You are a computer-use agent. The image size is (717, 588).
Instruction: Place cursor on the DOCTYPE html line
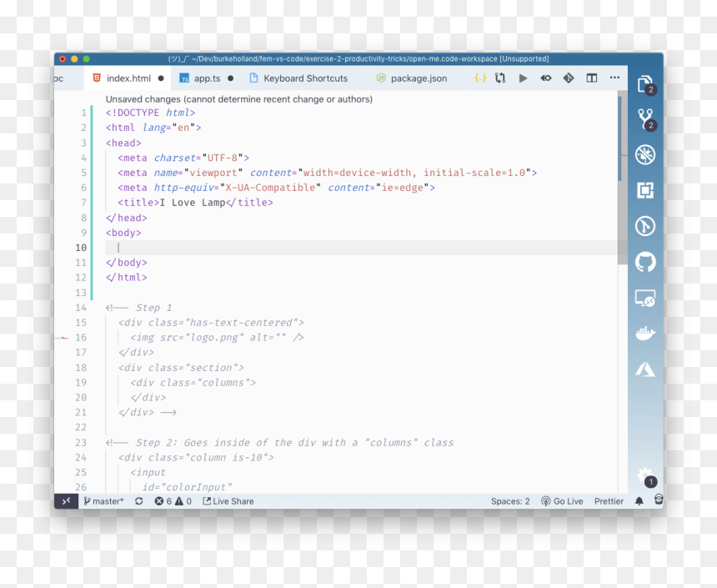(150, 113)
